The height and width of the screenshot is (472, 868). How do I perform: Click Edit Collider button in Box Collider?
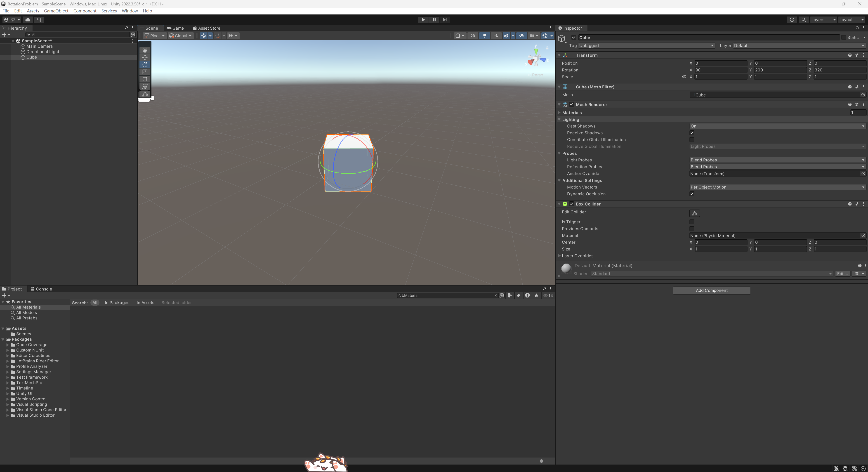pos(694,213)
